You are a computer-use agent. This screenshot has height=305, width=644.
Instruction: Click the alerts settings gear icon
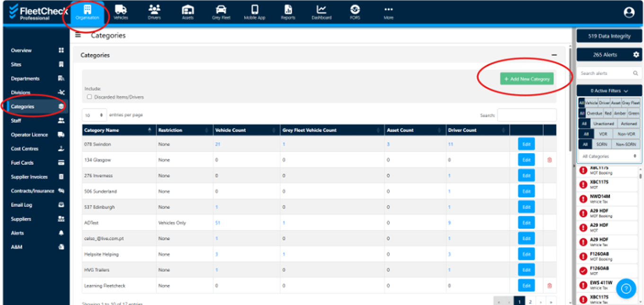point(636,55)
